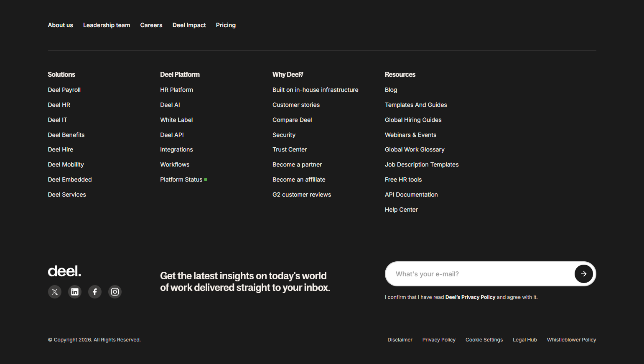The width and height of the screenshot is (644, 364).
Task: Visit Free HR tools
Action: [x=403, y=179]
